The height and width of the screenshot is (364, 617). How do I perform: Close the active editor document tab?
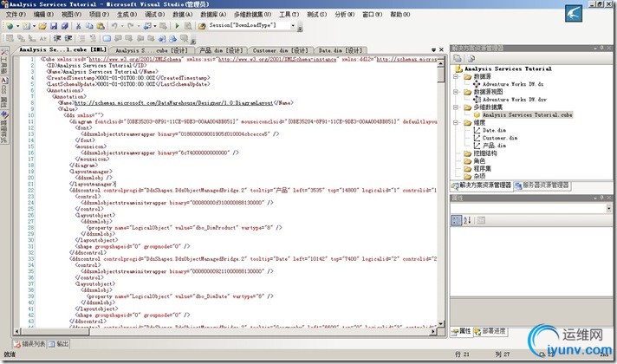click(441, 50)
